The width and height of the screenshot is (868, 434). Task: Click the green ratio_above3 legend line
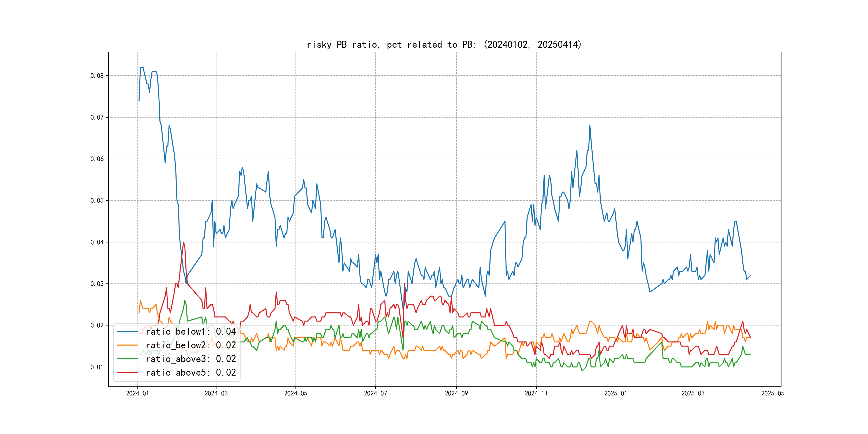tap(127, 359)
